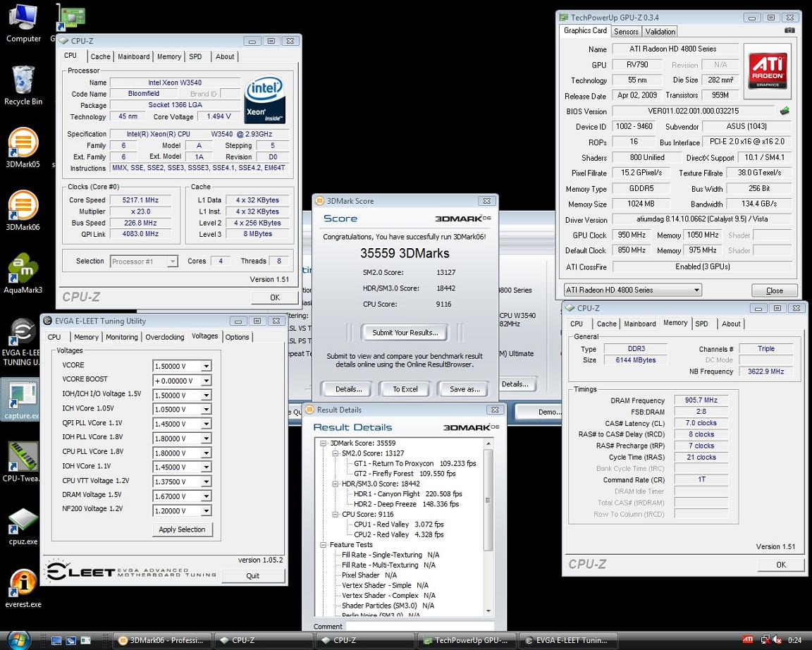The height and width of the screenshot is (650, 812).
Task: Click OK in the memory CPU-Z window
Action: (x=781, y=565)
